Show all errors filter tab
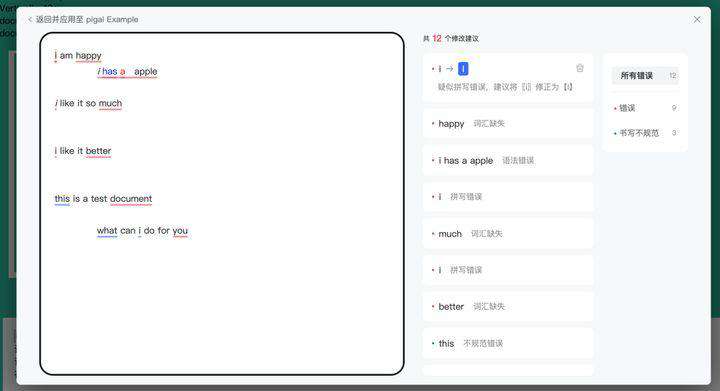Screen dimensions: 720x391 point(645,76)
